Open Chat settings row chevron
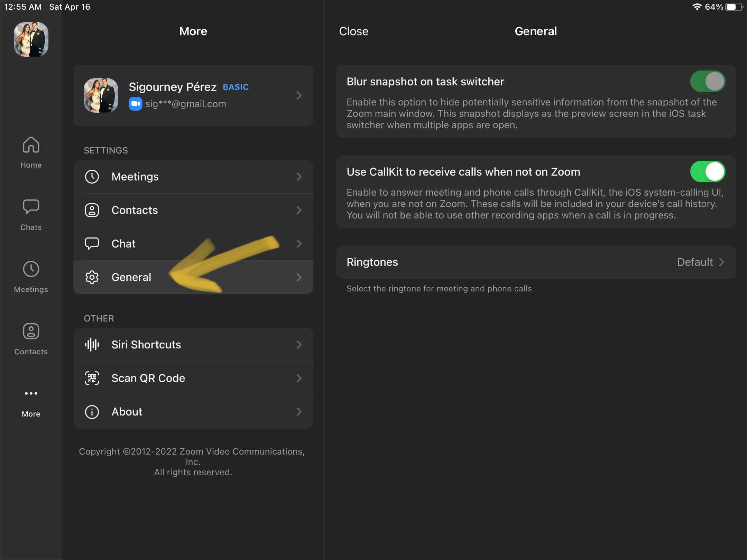The width and height of the screenshot is (747, 560). click(299, 244)
